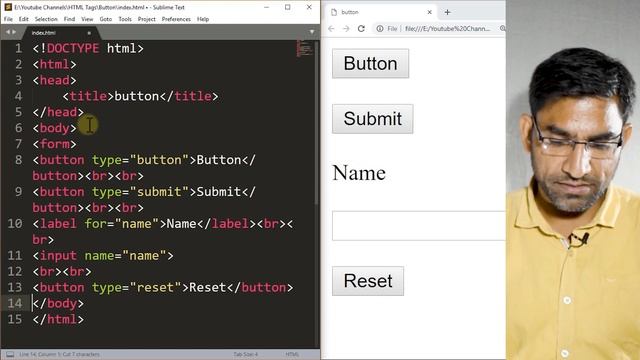This screenshot has width=640, height=360.
Task: Click the previous tab arrow in Sublime
Action: pyautogui.click(x=7, y=32)
